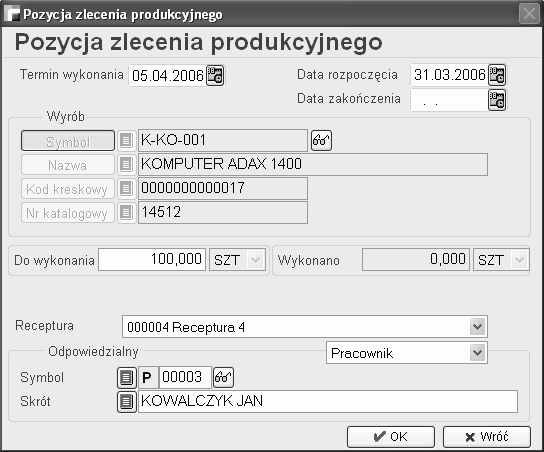Confirm with the OK button
544x452 pixels.
tap(391, 437)
